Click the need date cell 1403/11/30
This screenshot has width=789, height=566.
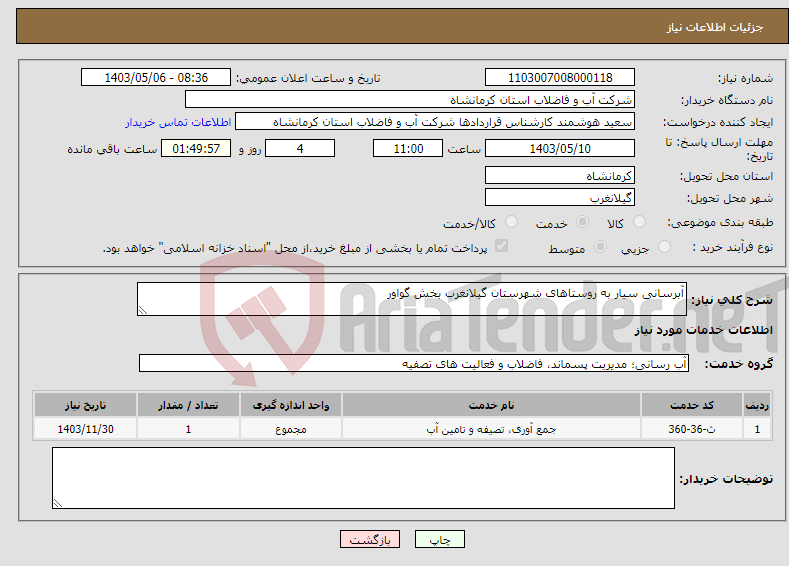(x=85, y=429)
